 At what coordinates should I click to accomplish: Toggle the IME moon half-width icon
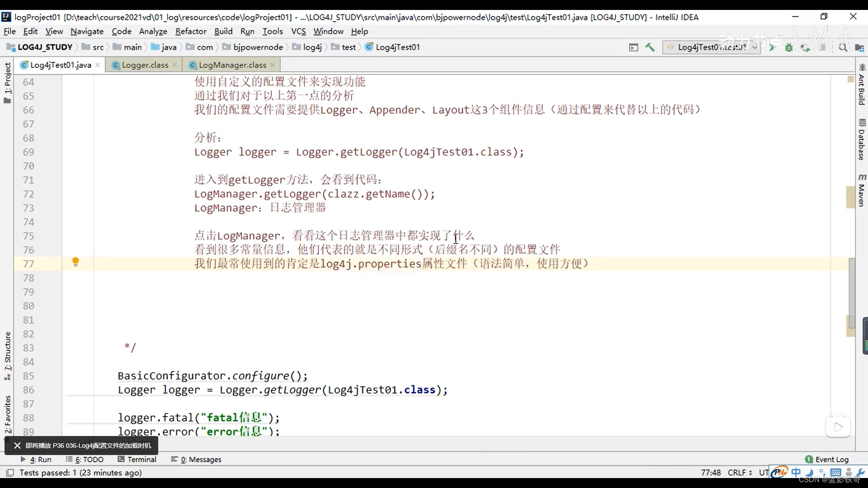tap(810, 472)
